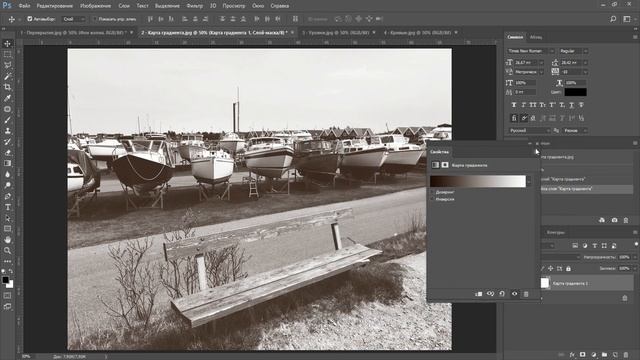Select the Move tool in toolbox
This screenshot has width=640, height=360.
coord(7,44)
